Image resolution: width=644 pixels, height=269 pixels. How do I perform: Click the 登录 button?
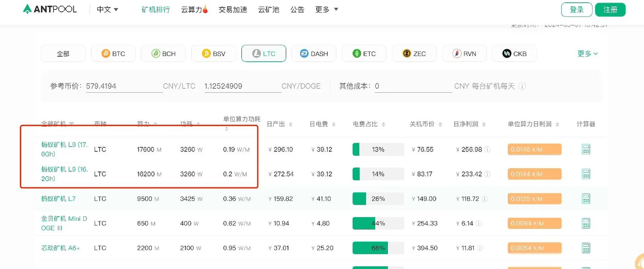pos(577,10)
